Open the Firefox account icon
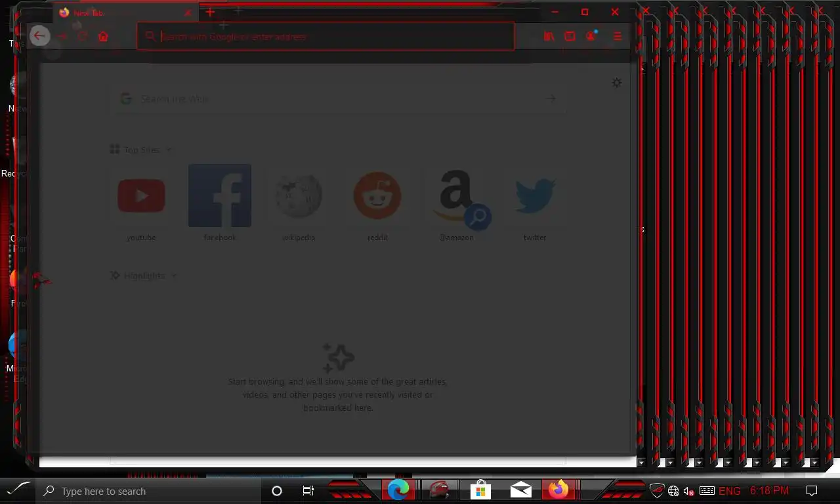840x504 pixels. coord(591,36)
